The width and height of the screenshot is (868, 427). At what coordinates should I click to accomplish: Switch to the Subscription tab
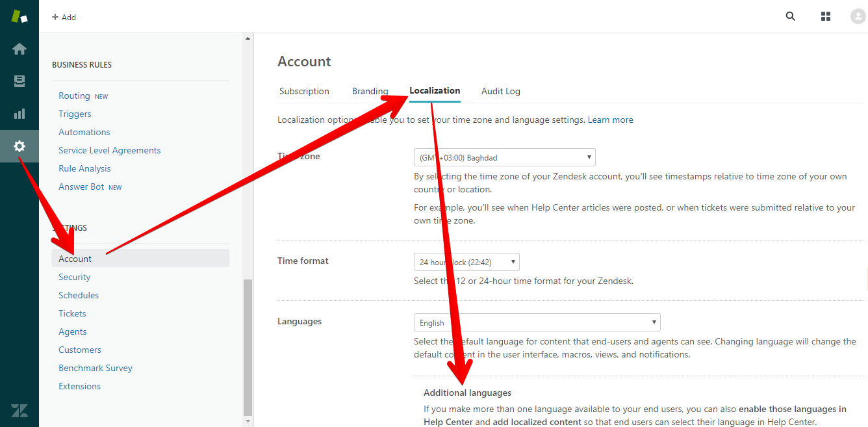click(x=304, y=91)
